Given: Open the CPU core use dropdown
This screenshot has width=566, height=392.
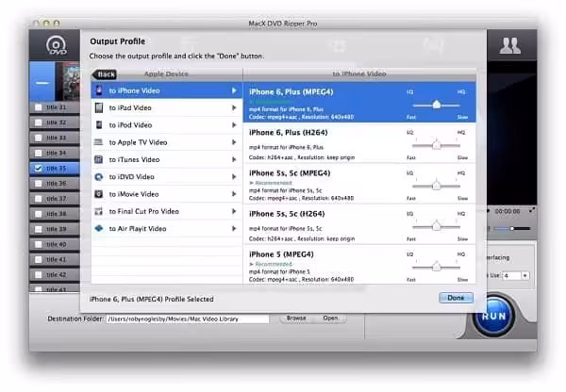Looking at the screenshot, I should (524, 275).
